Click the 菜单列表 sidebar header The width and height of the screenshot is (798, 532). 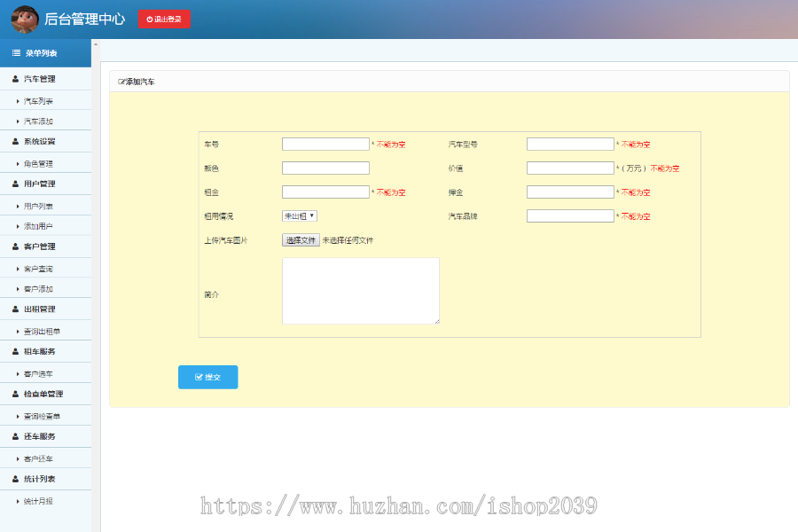click(45, 53)
